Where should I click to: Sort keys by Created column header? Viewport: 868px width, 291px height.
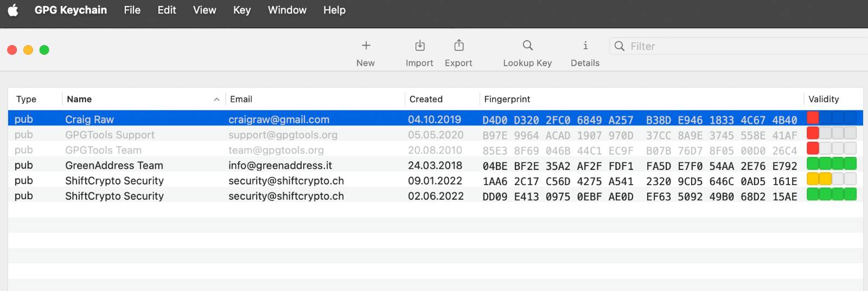[x=426, y=99]
